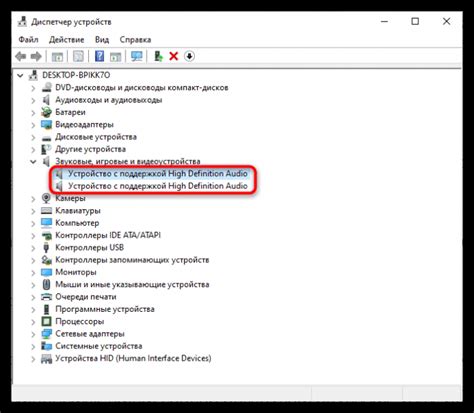This screenshot has width=474, height=413.
Task: Click the properties sheet toolbar icon
Action: coord(78,56)
